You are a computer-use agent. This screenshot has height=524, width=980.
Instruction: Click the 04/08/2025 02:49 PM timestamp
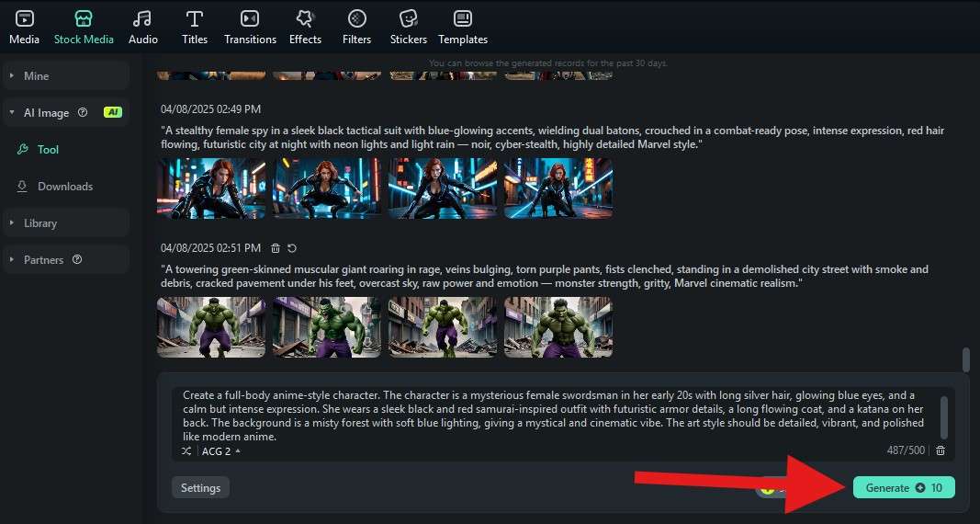pos(210,109)
